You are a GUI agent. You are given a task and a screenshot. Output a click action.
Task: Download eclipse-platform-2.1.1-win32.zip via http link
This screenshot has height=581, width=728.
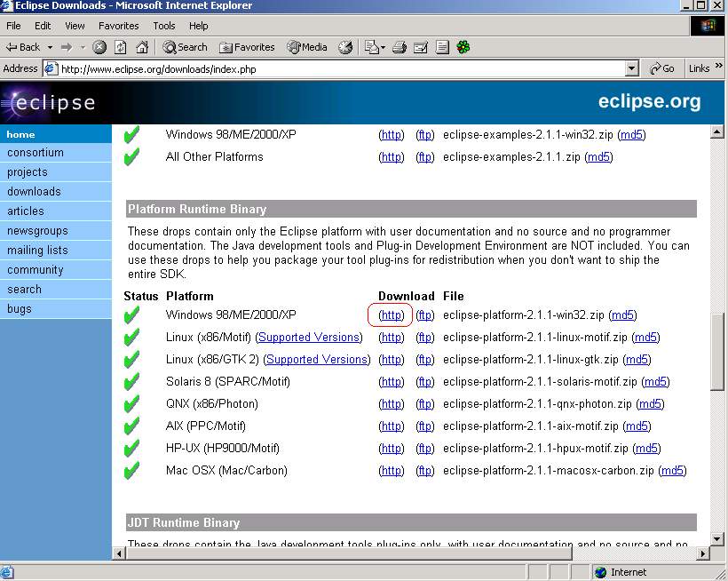(392, 315)
